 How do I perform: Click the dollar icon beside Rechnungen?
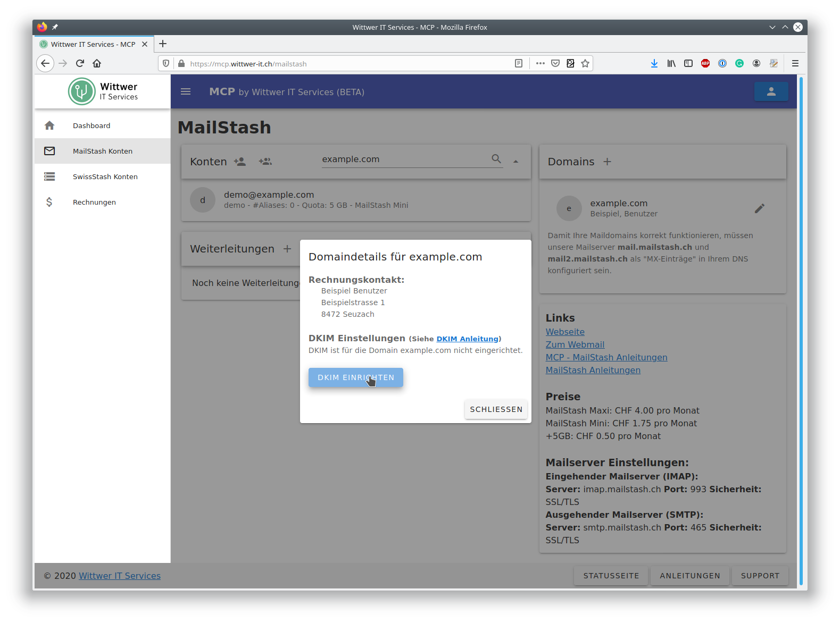(49, 202)
